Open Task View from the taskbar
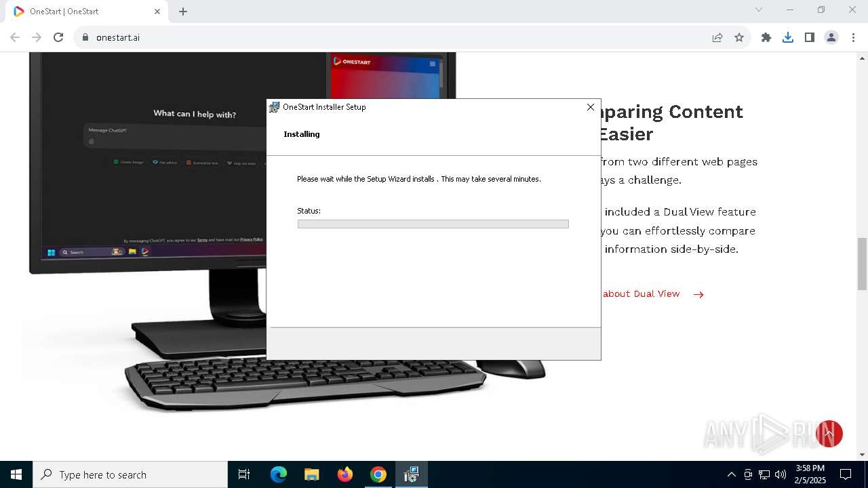Screen dimensions: 868x488 tap(244, 474)
